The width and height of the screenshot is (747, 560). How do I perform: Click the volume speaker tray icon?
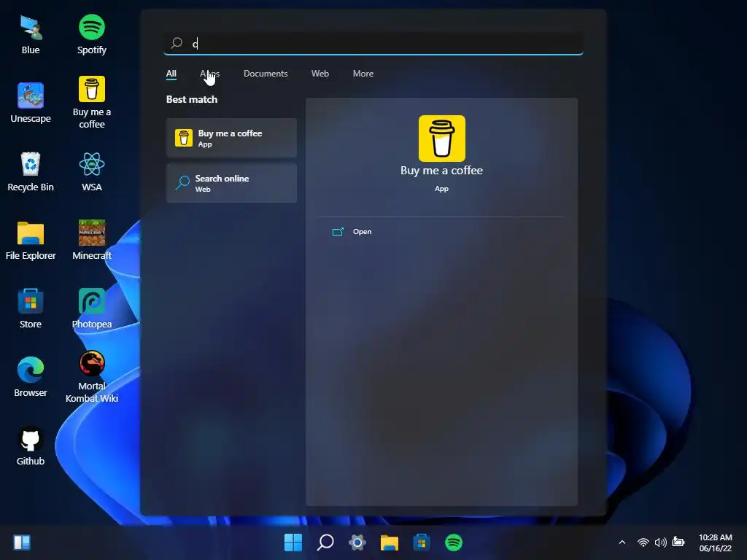661,542
